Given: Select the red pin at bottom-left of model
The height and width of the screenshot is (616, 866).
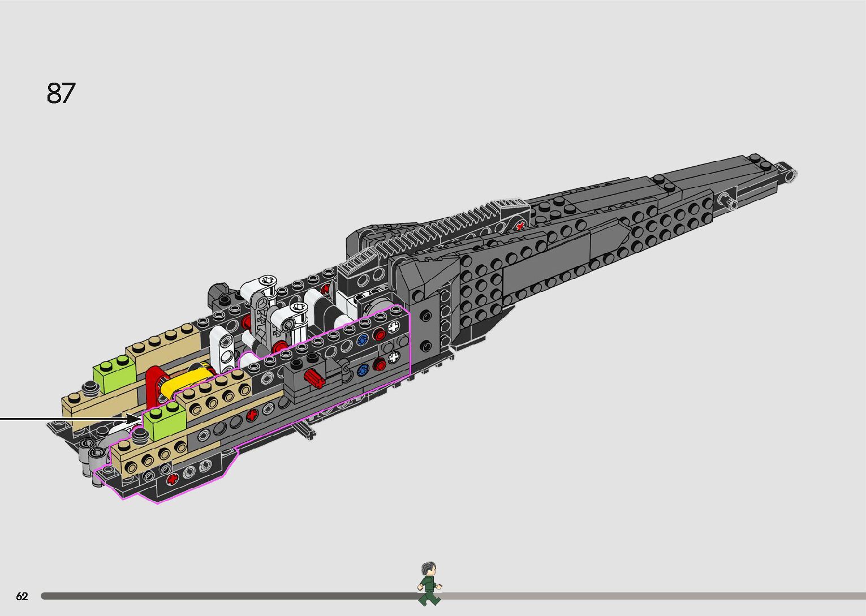Looking at the screenshot, I should pyautogui.click(x=173, y=479).
